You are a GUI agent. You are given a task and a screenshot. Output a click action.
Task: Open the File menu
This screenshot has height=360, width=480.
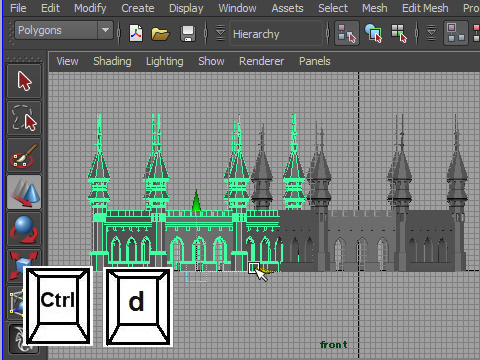point(18,8)
